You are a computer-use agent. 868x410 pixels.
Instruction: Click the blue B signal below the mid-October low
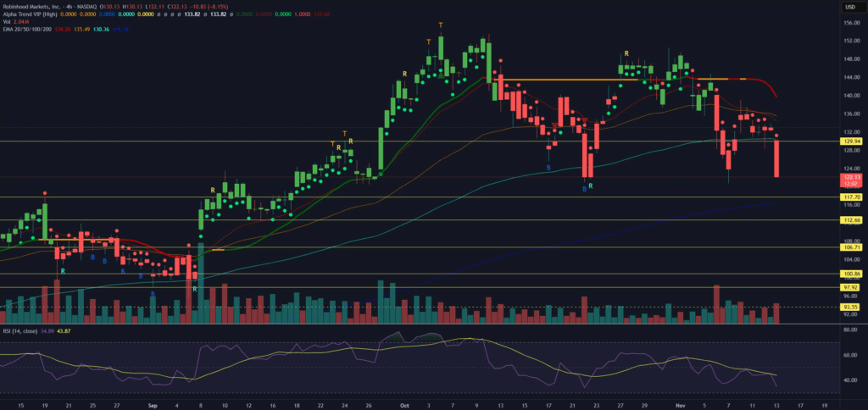click(x=548, y=167)
